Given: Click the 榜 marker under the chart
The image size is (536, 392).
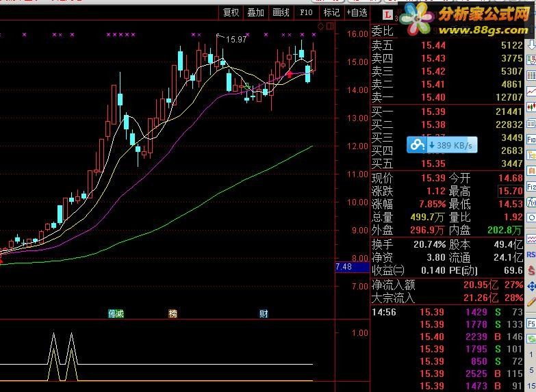Looking at the screenshot, I should tap(173, 313).
